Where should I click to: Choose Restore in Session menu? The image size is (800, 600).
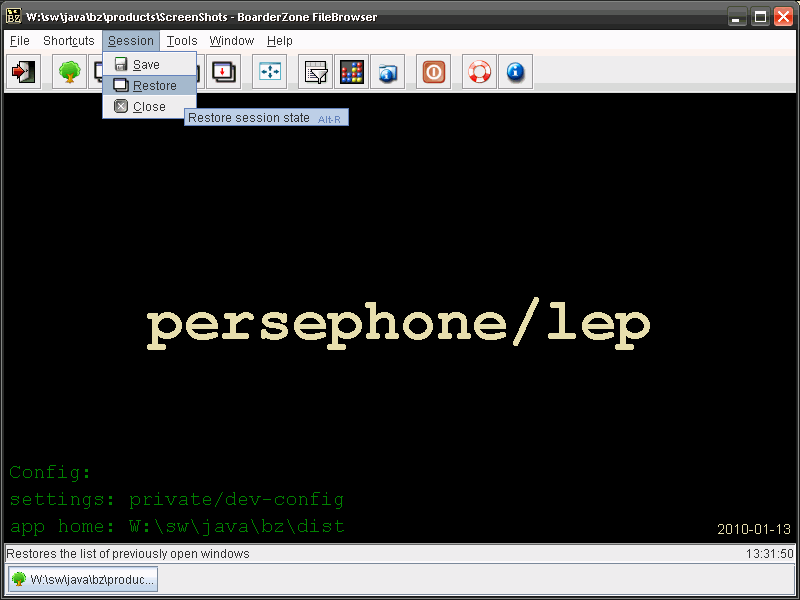tap(149, 85)
